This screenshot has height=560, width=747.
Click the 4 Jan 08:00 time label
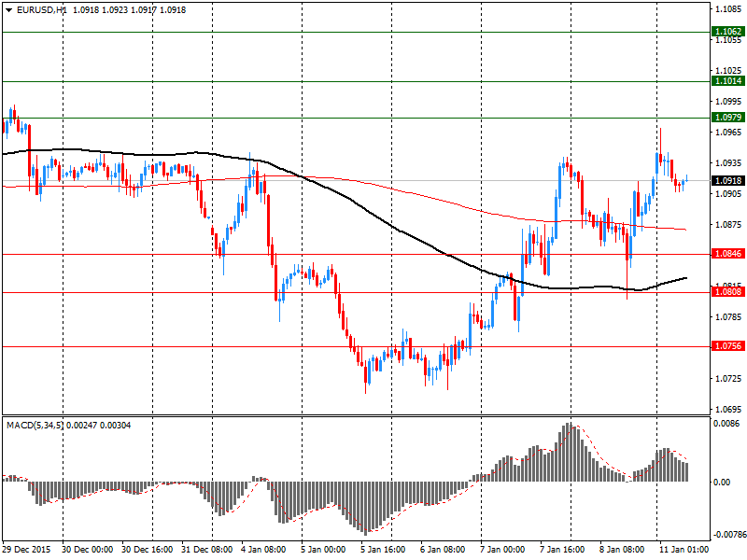point(263,550)
